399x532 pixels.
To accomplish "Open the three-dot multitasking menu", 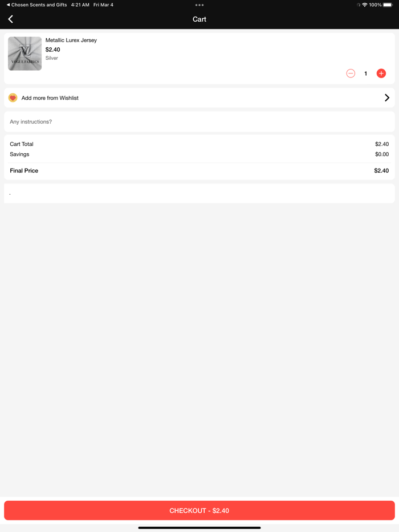I will coord(199,5).
